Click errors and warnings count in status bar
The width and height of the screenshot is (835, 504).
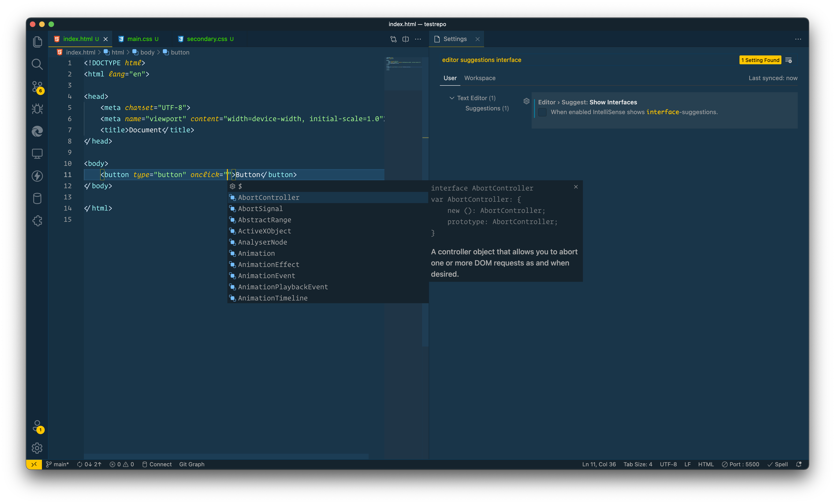122,464
